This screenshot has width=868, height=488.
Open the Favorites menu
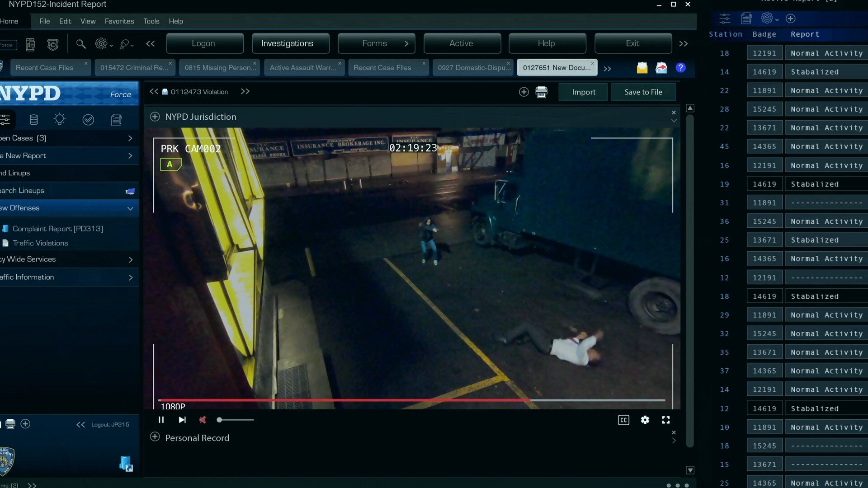[119, 21]
